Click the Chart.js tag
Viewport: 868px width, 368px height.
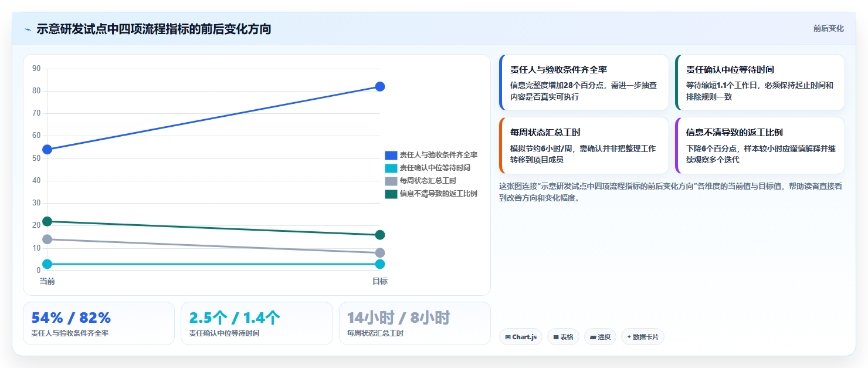pyautogui.click(x=521, y=337)
